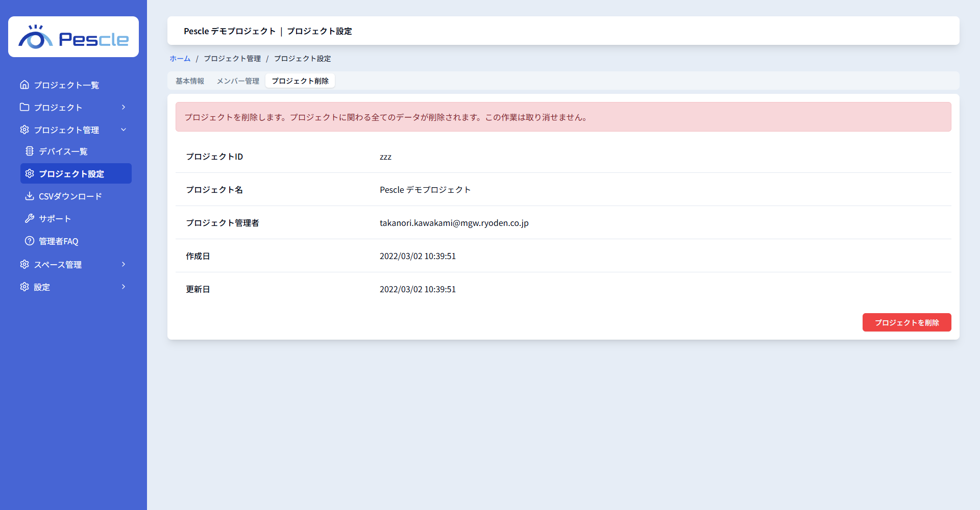Click the red deletion warning message
This screenshot has width=980, height=510.
click(x=563, y=117)
